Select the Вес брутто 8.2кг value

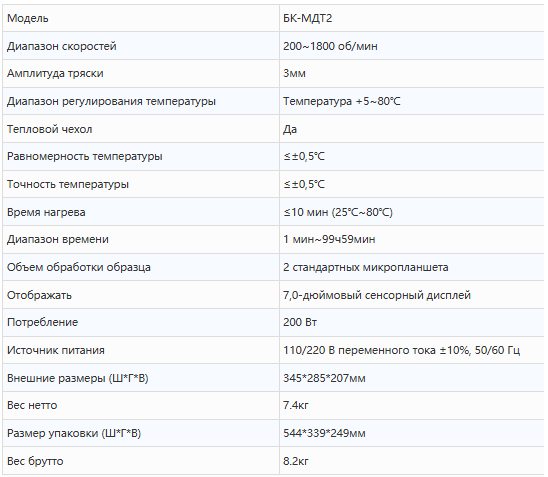[x=296, y=461]
